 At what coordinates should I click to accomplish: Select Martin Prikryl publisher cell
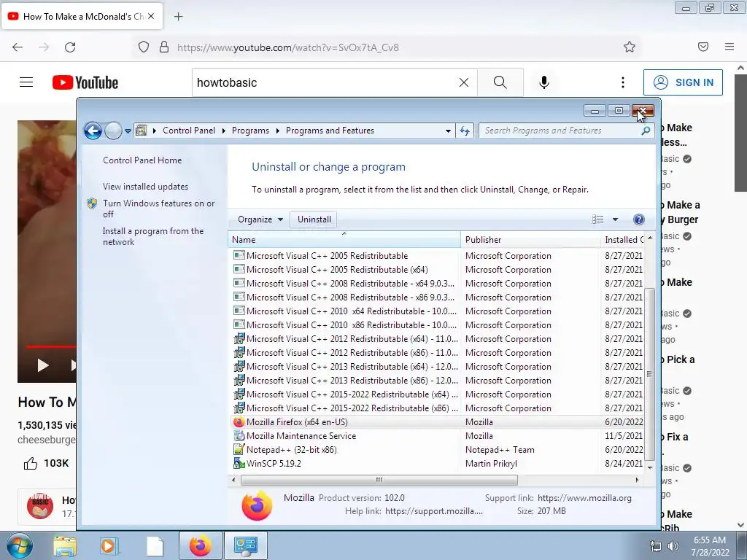(491, 463)
